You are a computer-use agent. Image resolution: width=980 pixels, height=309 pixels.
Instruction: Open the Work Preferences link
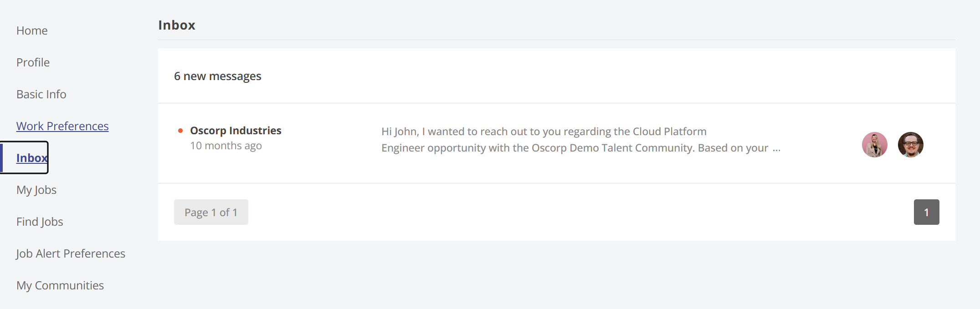[x=62, y=126]
